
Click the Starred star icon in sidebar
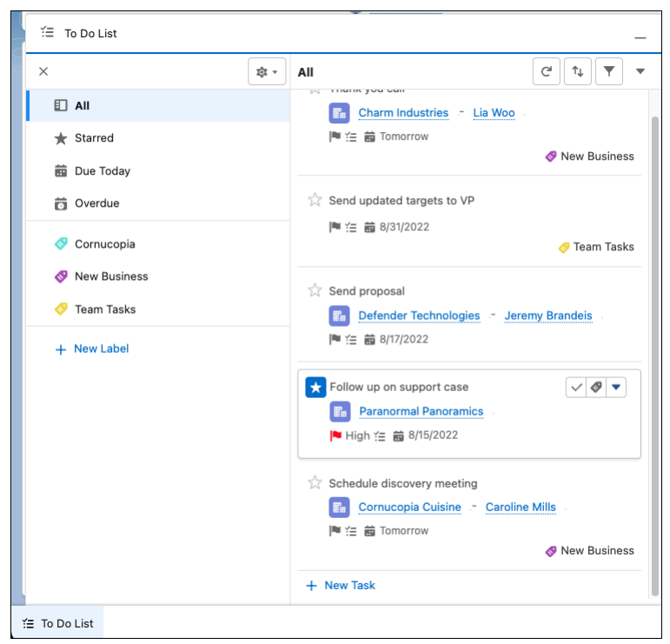[61, 138]
